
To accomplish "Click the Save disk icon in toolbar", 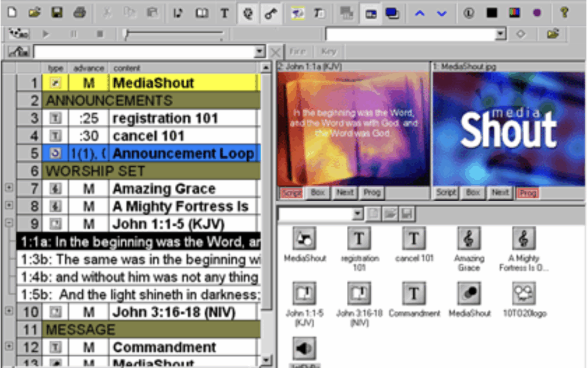I will pyautogui.click(x=57, y=13).
